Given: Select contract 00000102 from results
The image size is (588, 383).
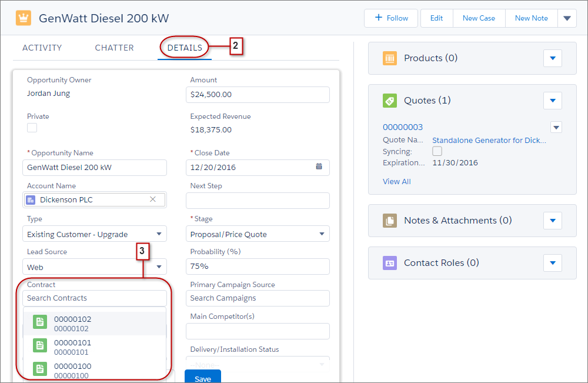Looking at the screenshot, I should pyautogui.click(x=95, y=324).
